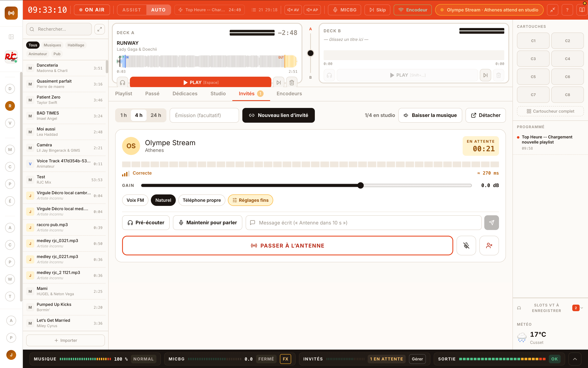This screenshot has height=368, width=588.
Task: Switch to the Dédicaces tab
Action: 185,94
